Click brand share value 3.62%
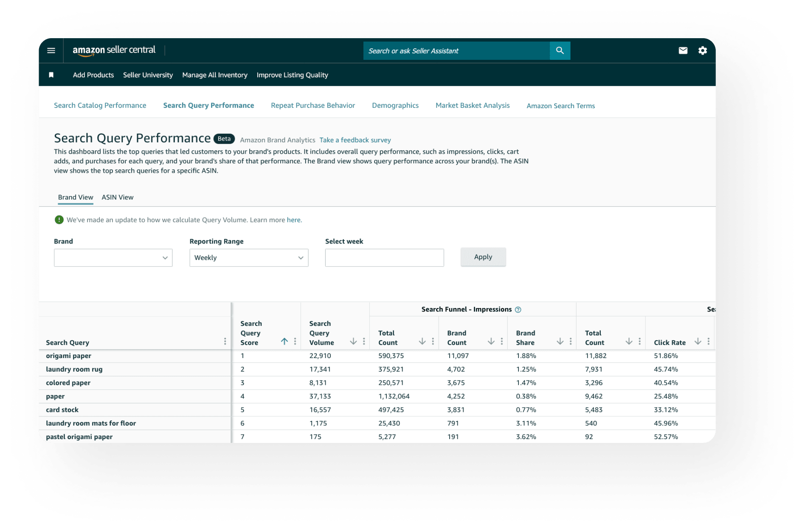 coord(526,437)
